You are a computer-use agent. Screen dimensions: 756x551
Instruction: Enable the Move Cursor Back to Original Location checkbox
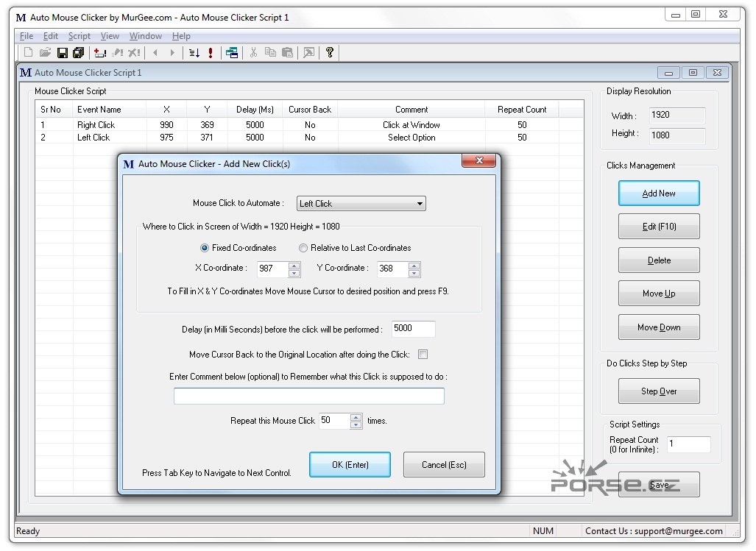click(423, 355)
